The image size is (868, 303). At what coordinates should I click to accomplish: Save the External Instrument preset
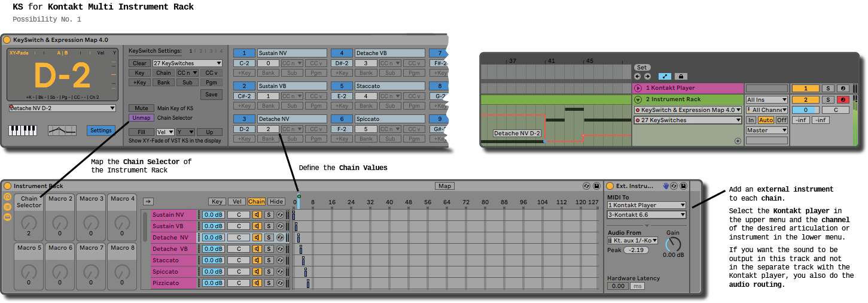coord(683,186)
